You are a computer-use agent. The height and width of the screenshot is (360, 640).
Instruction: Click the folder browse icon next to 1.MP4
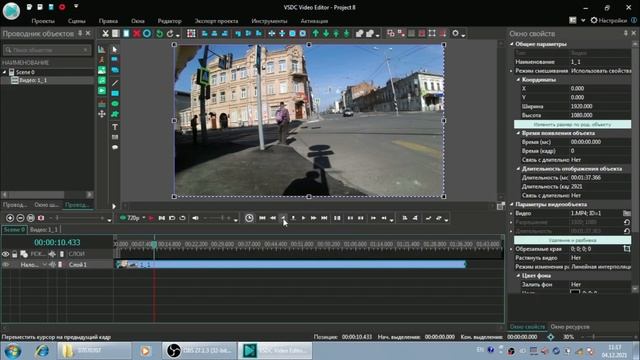[627, 213]
